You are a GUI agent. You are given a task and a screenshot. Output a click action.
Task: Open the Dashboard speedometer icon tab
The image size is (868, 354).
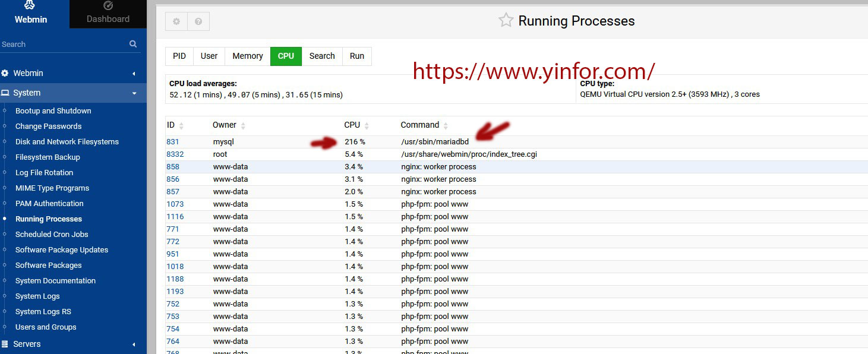pyautogui.click(x=108, y=6)
